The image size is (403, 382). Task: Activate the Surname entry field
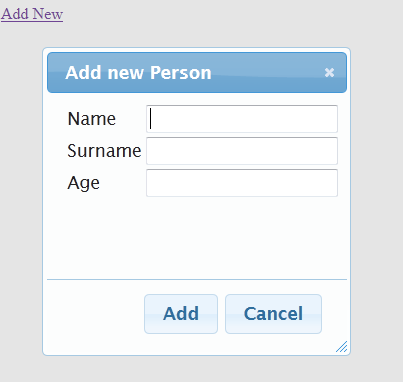(x=242, y=151)
